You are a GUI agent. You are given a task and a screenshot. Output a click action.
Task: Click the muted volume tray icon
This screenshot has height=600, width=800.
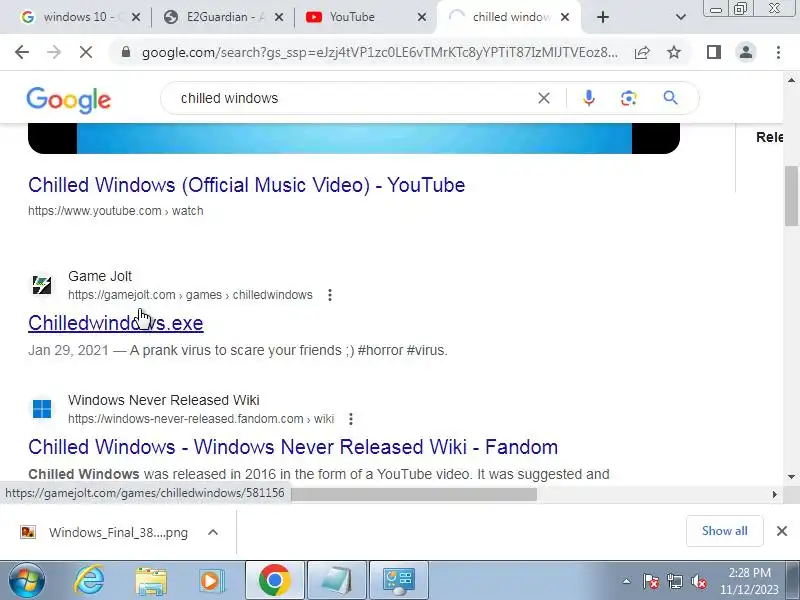coord(698,581)
